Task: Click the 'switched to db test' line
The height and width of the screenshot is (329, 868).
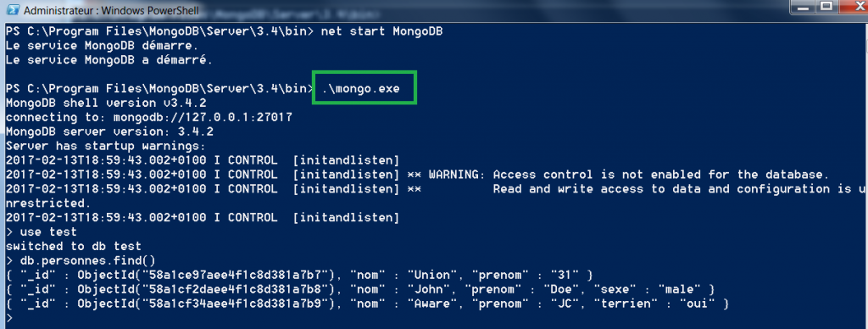Action: [74, 247]
